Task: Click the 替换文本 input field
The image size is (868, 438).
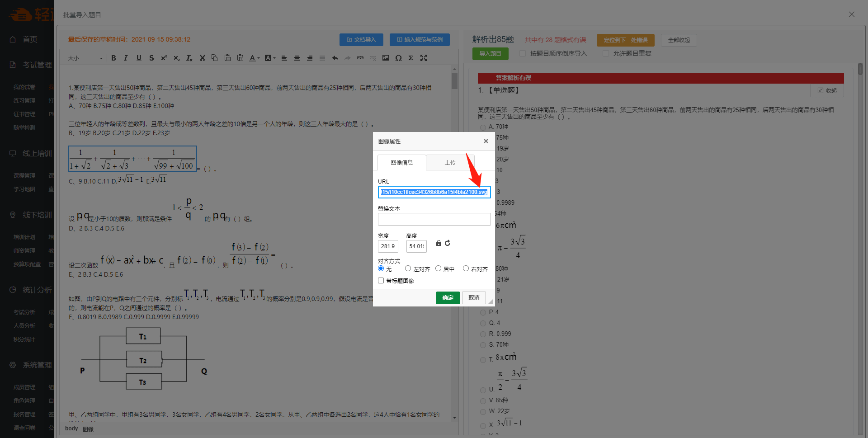Action: click(434, 219)
